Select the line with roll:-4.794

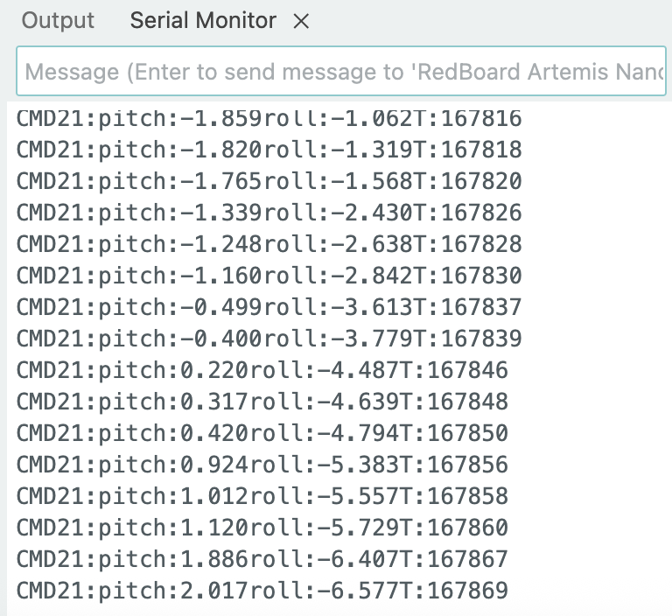point(262,433)
